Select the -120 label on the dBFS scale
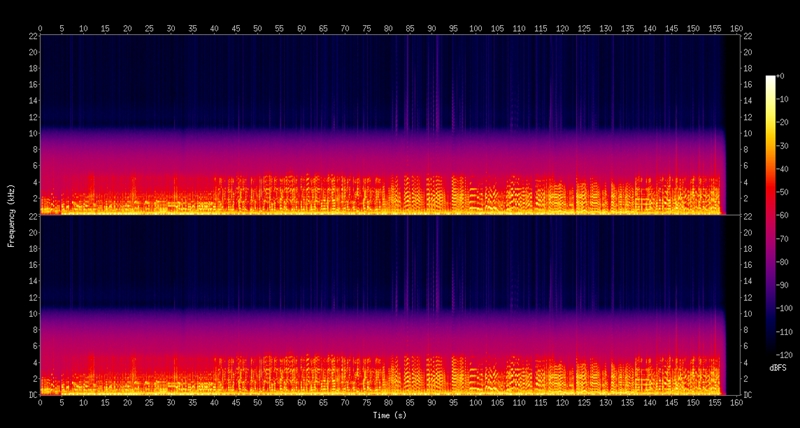Viewport: 800px width, 428px height. point(784,355)
